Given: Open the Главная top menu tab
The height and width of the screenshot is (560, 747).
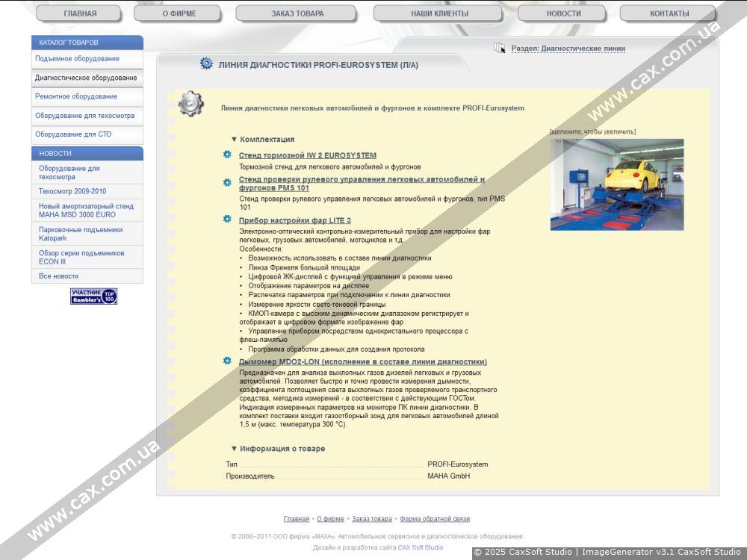Looking at the screenshot, I should [80, 13].
